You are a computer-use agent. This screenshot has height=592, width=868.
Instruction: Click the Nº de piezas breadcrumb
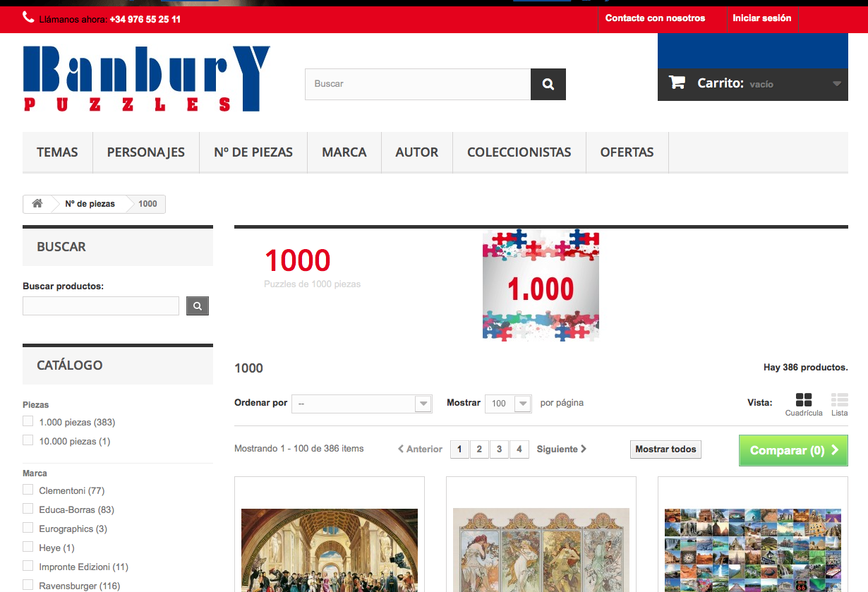point(90,204)
